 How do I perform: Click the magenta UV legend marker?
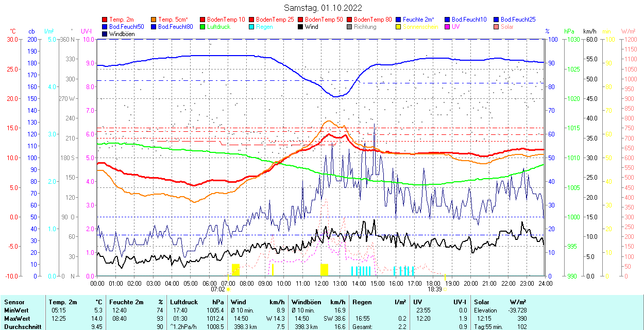click(447, 27)
